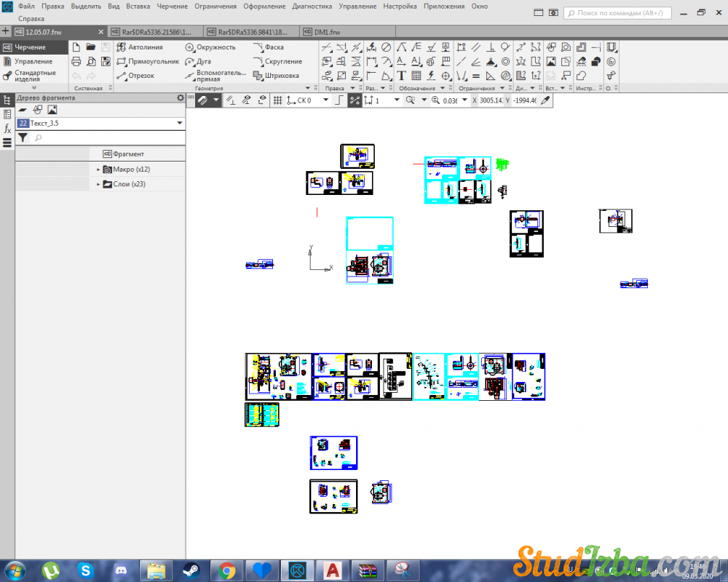Toggle constraints display eye icon
The width and height of the screenshot is (728, 582).
(246, 100)
